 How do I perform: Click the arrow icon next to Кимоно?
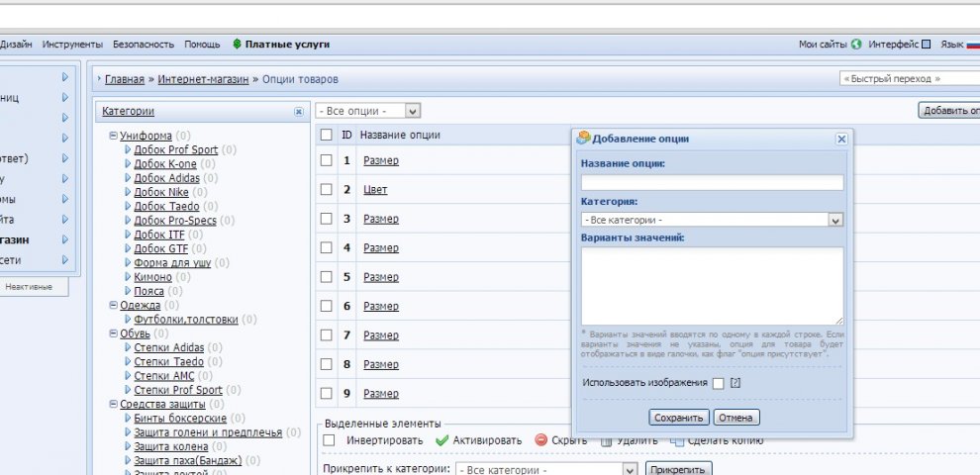[x=128, y=277]
